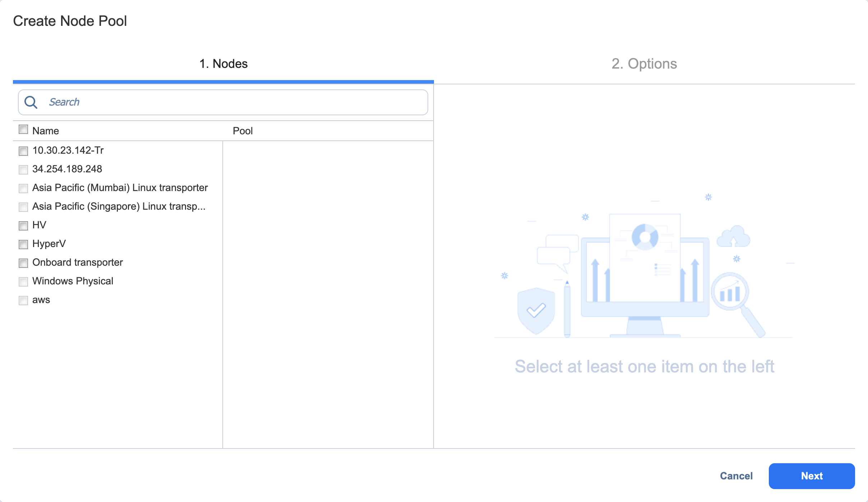Select the HyperV node name
The height and width of the screenshot is (502, 868).
pyautogui.click(x=49, y=243)
